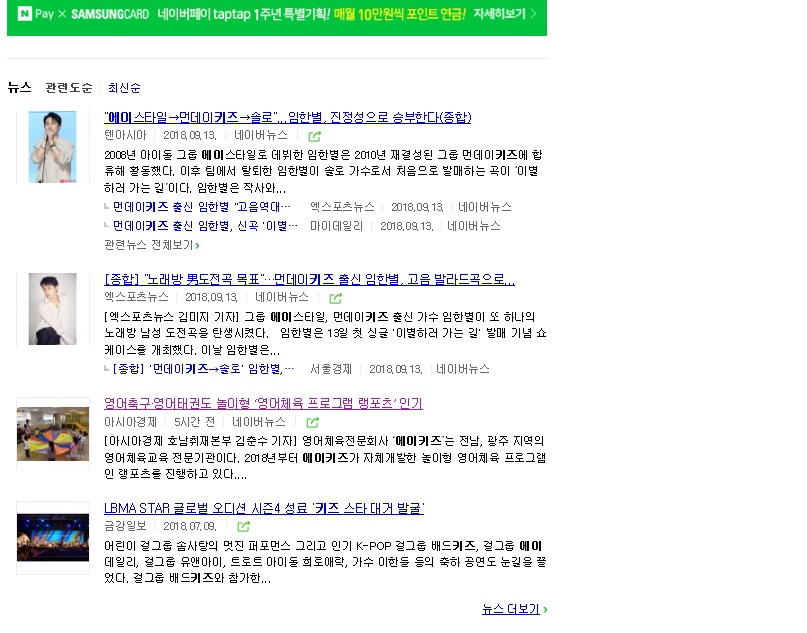
Task: Expand 관련뉴스 전체보기
Action: coord(152,245)
